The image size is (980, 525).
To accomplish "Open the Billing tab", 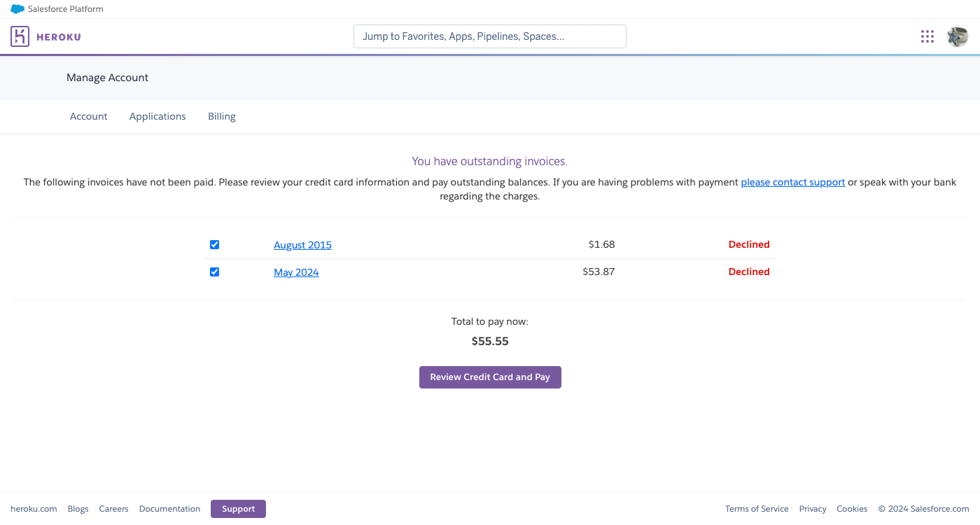I will click(222, 116).
